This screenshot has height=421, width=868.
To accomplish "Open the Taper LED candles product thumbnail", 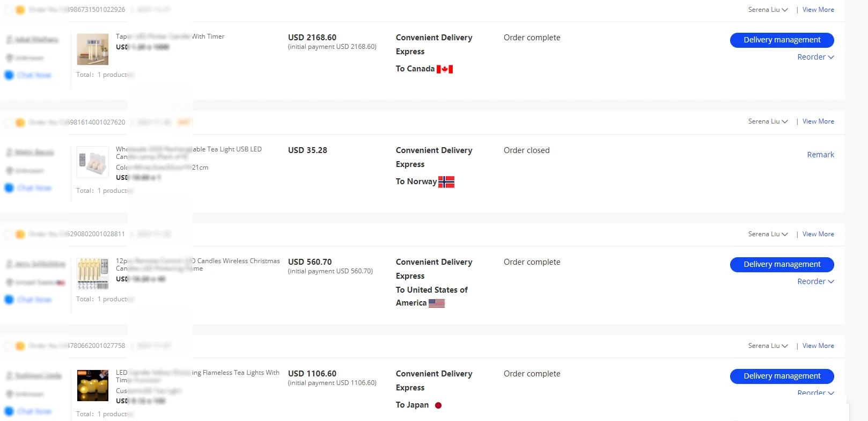I will (x=93, y=49).
